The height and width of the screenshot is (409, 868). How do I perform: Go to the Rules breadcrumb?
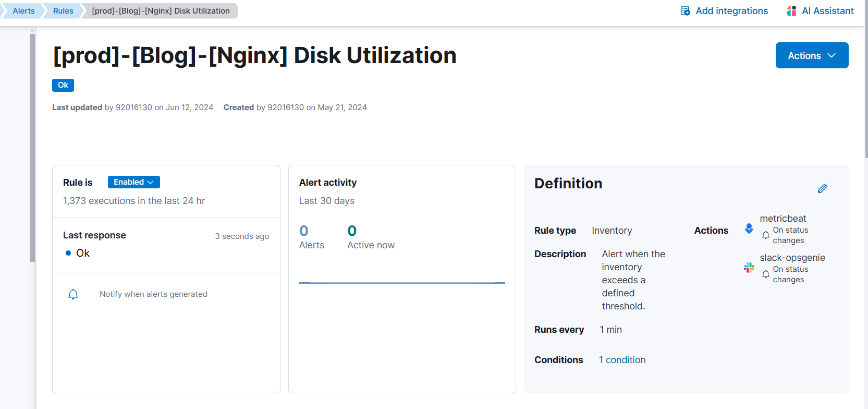click(63, 11)
